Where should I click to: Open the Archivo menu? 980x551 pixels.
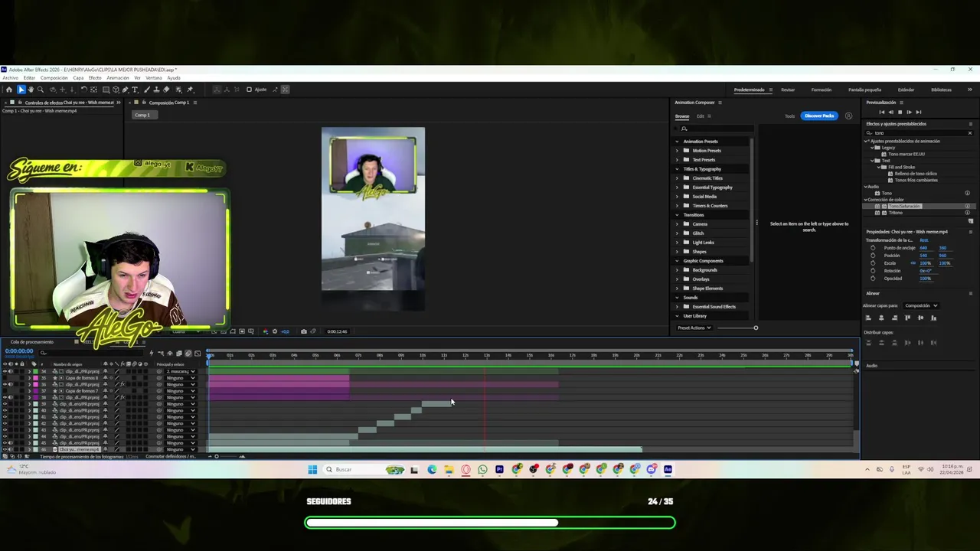[10, 77]
